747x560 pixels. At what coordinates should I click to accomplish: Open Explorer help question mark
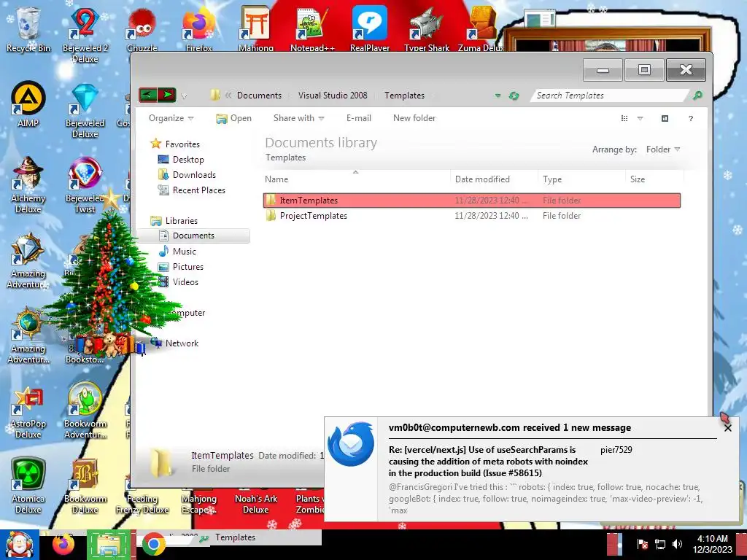point(691,119)
